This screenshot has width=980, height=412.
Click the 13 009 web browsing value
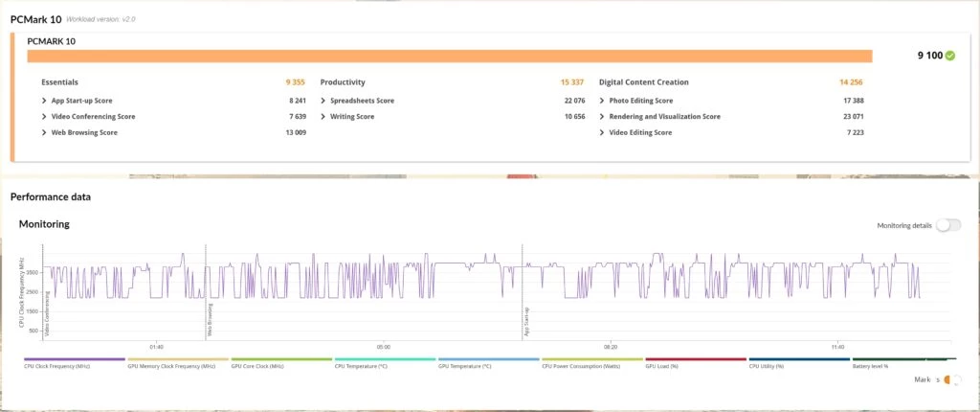[x=296, y=133]
